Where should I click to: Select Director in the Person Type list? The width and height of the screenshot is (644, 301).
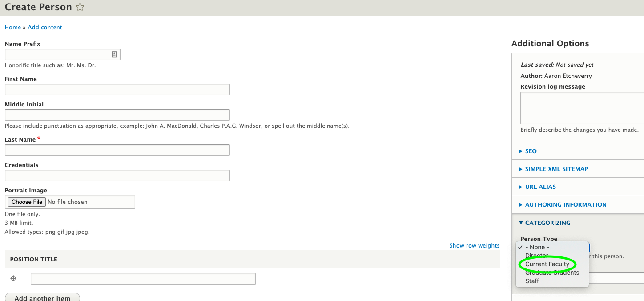tap(536, 255)
